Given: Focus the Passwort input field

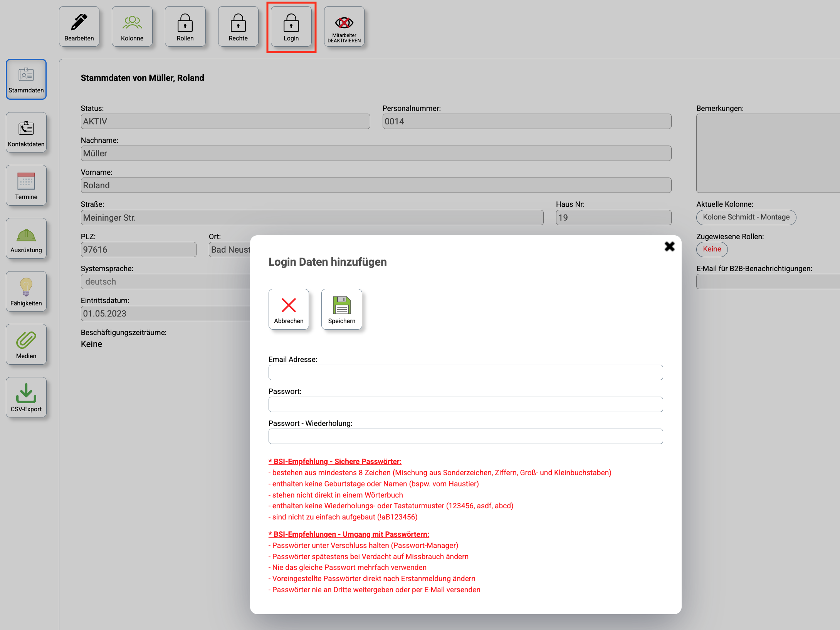Looking at the screenshot, I should (465, 404).
